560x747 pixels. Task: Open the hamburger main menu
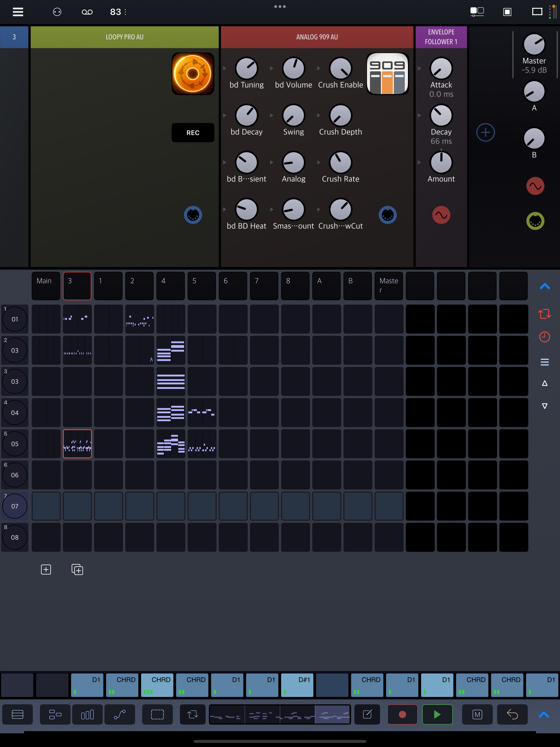pos(18,12)
